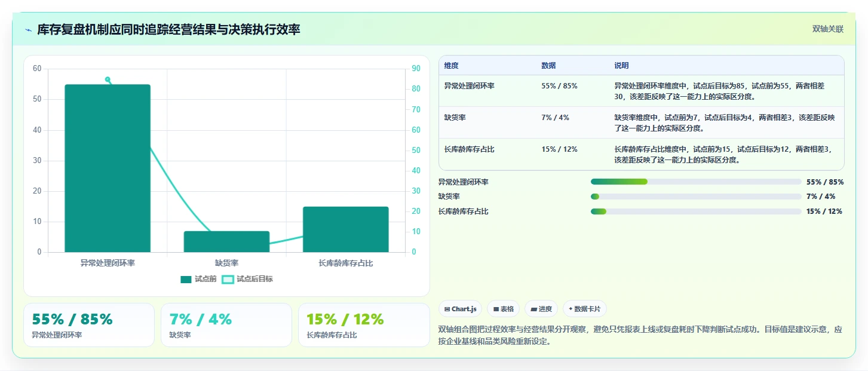
Task: Click the 15% / 12% table cell
Action: (559, 149)
